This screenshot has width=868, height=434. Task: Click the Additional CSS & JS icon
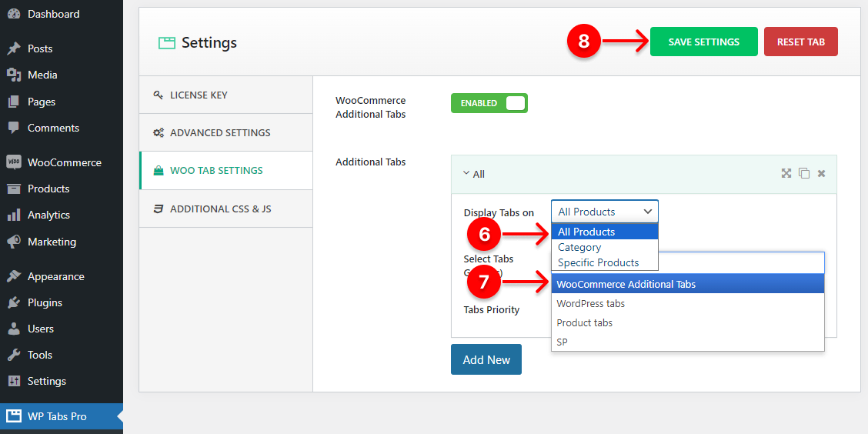[159, 209]
